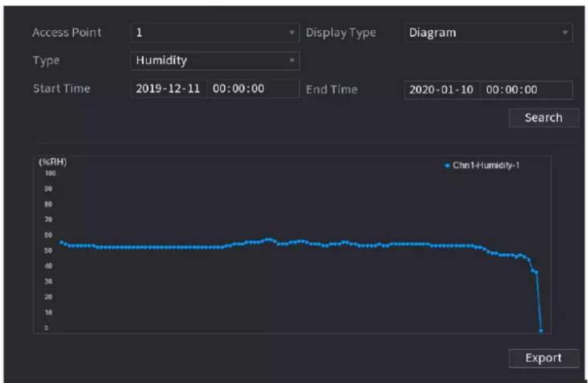Click the Chn1-Humidity-1 legend entry
Screen dimensions: 588x383
click(x=482, y=166)
